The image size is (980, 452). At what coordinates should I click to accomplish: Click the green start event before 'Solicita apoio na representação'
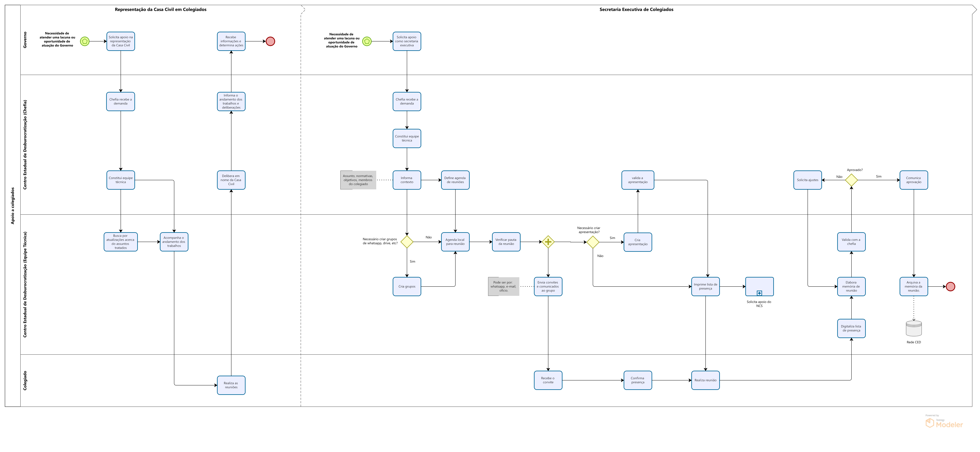(85, 41)
